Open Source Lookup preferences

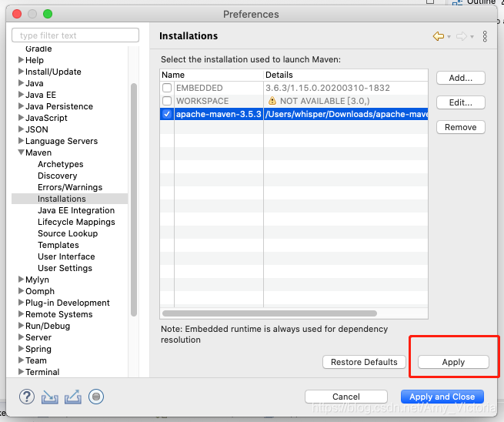point(68,233)
